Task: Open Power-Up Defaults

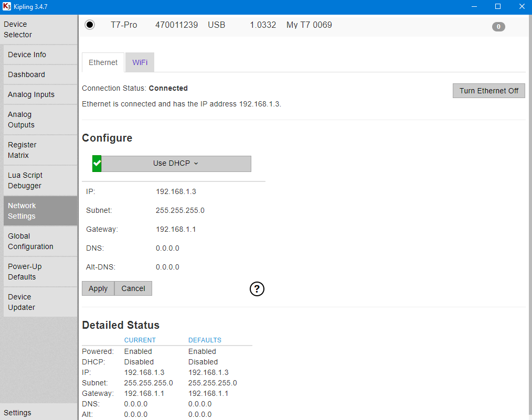Action: pos(24,272)
